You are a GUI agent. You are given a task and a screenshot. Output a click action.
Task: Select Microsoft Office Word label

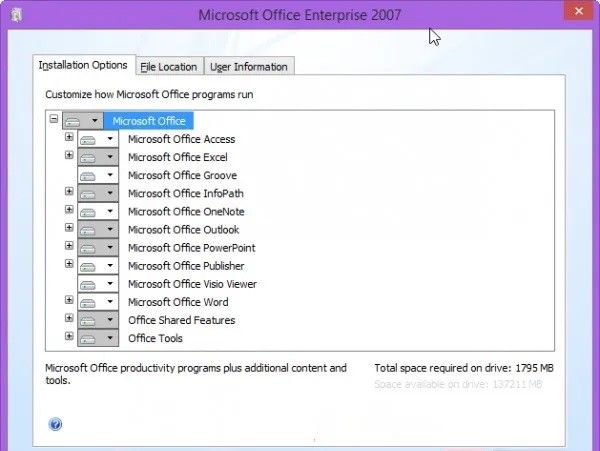click(178, 302)
